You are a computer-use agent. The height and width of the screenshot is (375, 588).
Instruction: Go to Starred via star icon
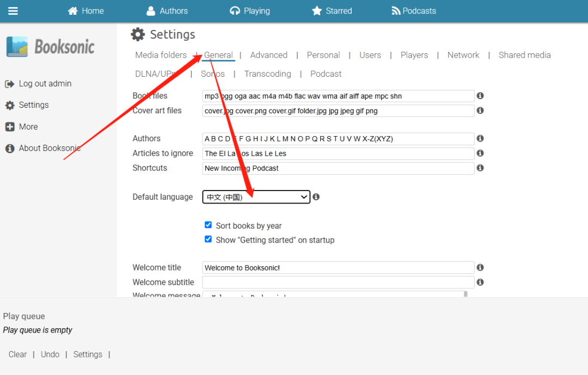(317, 11)
